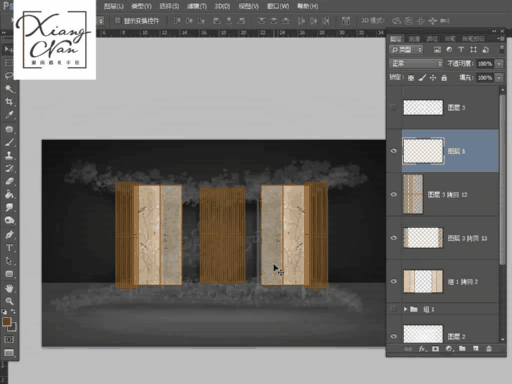Click foreground brown color swatch
The width and height of the screenshot is (512, 384).
coord(6,322)
